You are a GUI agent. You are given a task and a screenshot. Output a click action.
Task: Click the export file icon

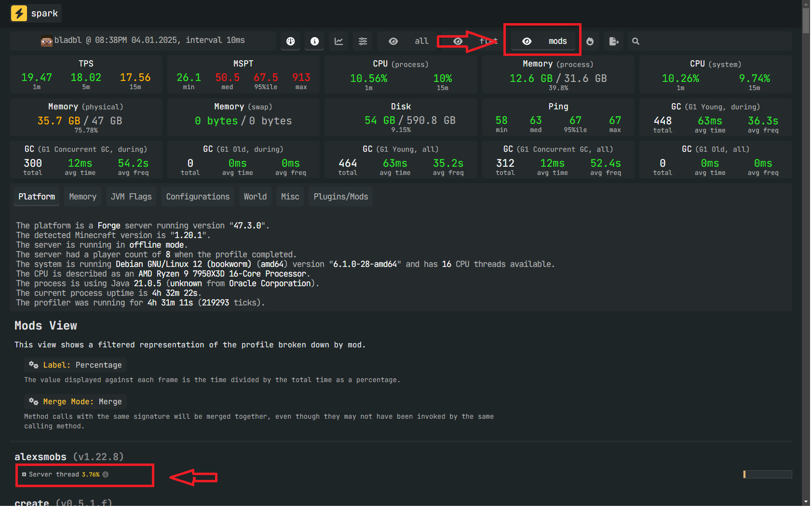(x=613, y=41)
